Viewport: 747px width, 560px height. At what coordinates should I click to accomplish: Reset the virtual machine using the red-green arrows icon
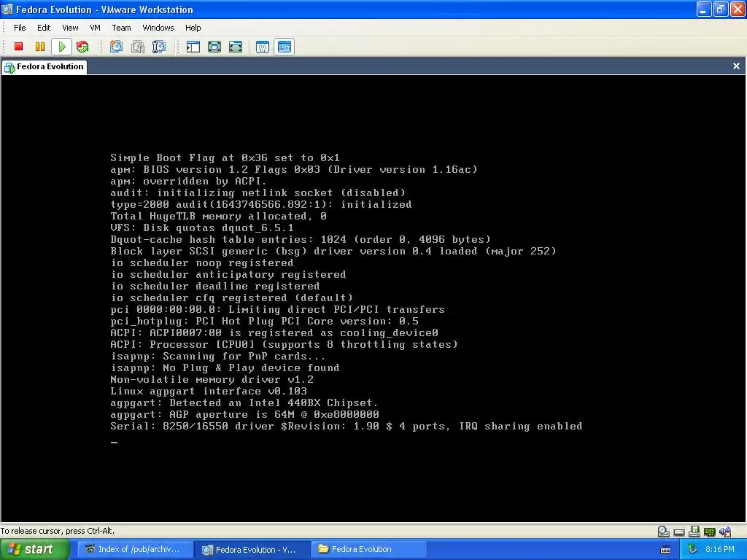[82, 47]
